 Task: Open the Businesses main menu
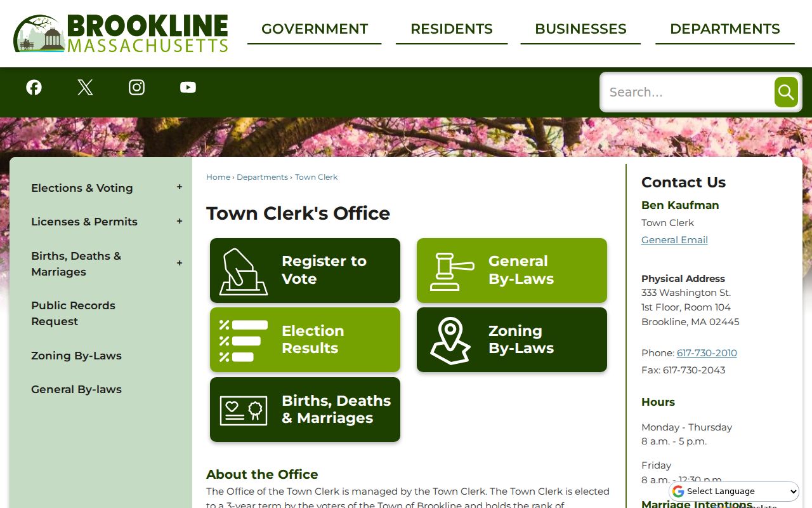pos(580,29)
